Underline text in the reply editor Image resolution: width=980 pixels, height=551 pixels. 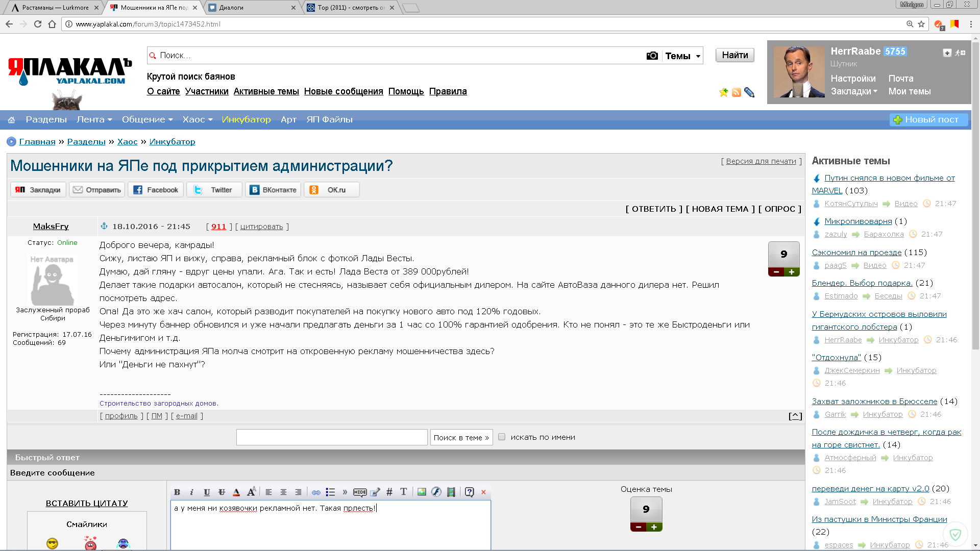207,492
